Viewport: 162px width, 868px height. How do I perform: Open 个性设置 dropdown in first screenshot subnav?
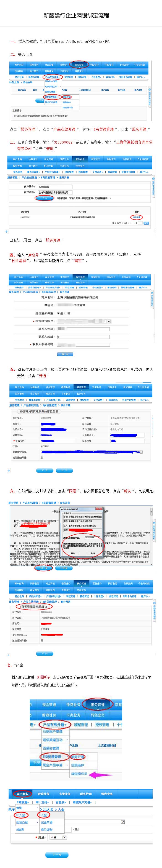pos(97,77)
